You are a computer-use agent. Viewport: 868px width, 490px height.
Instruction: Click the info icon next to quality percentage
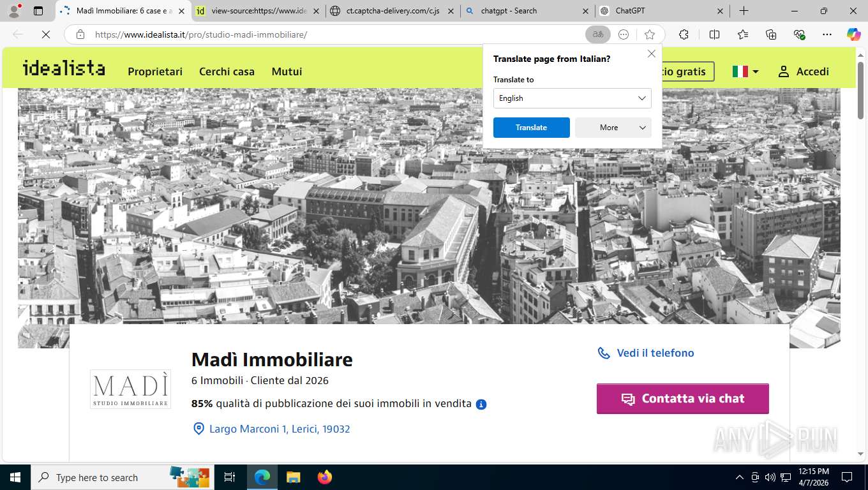(x=481, y=404)
